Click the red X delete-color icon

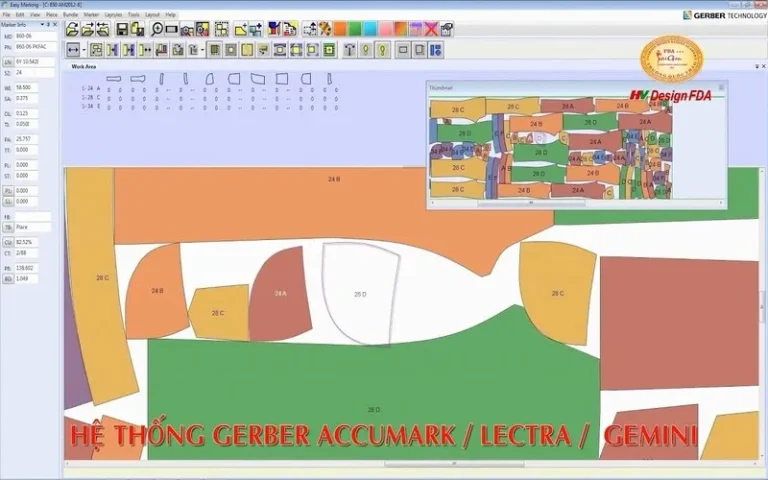(x=431, y=29)
